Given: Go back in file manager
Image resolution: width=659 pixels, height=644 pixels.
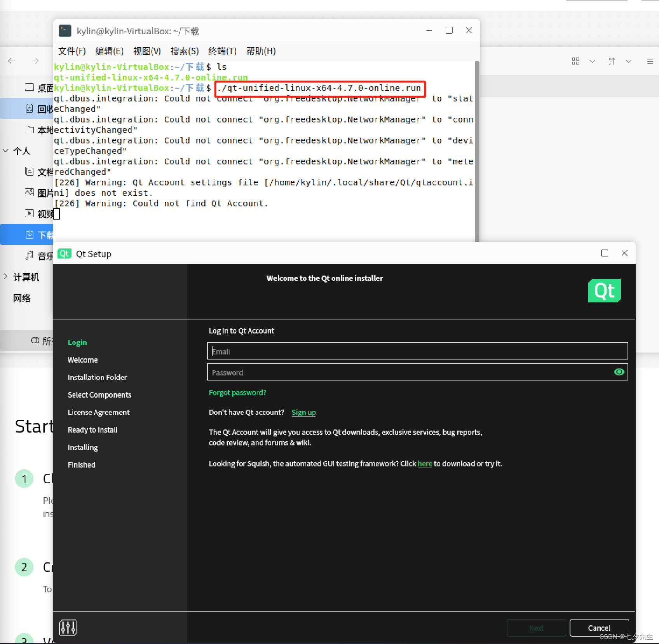Looking at the screenshot, I should tap(12, 61).
